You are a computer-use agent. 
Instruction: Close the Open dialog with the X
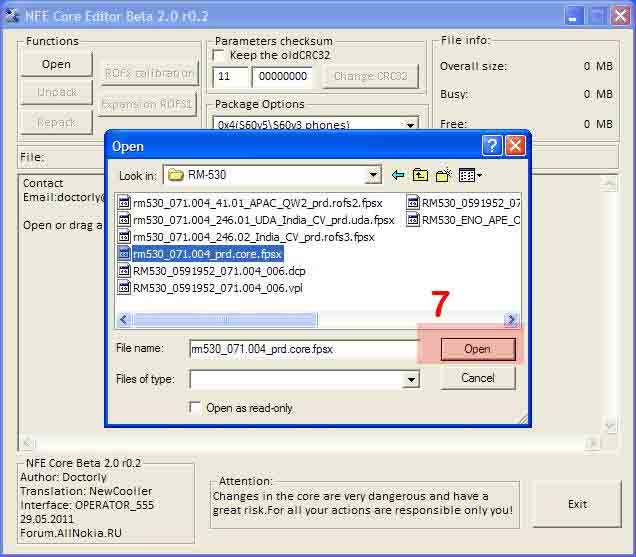pos(515,145)
